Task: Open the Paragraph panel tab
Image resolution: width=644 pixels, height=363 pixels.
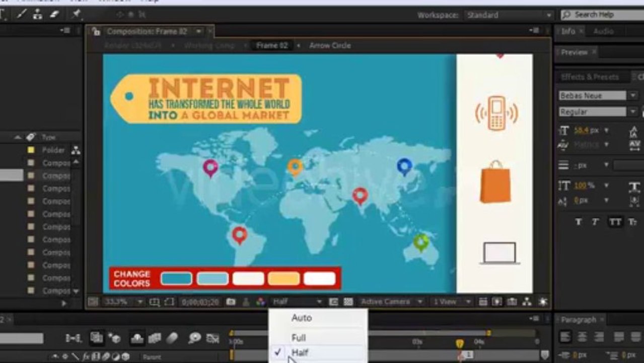Action: pos(578,320)
